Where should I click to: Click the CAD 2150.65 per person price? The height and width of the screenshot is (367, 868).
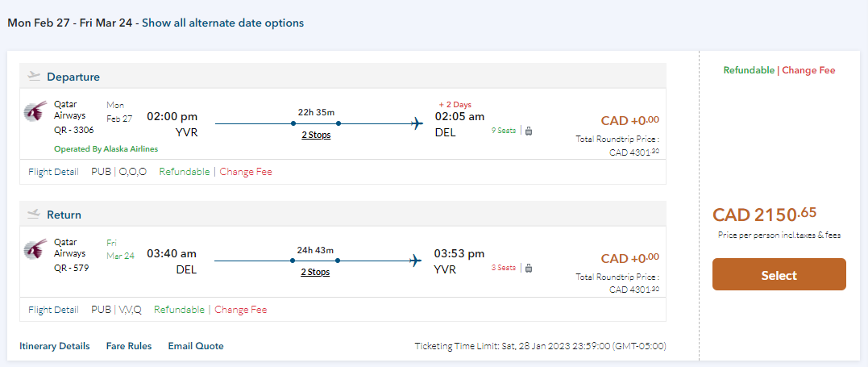764,215
